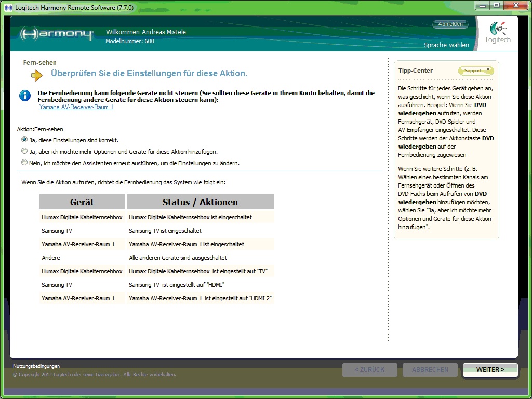Click the yellow arrow icon beside the heading
This screenshot has width=532, height=399.
[36, 75]
